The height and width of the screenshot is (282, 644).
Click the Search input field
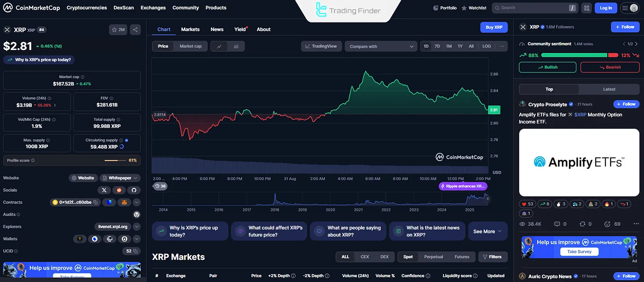coord(535,8)
